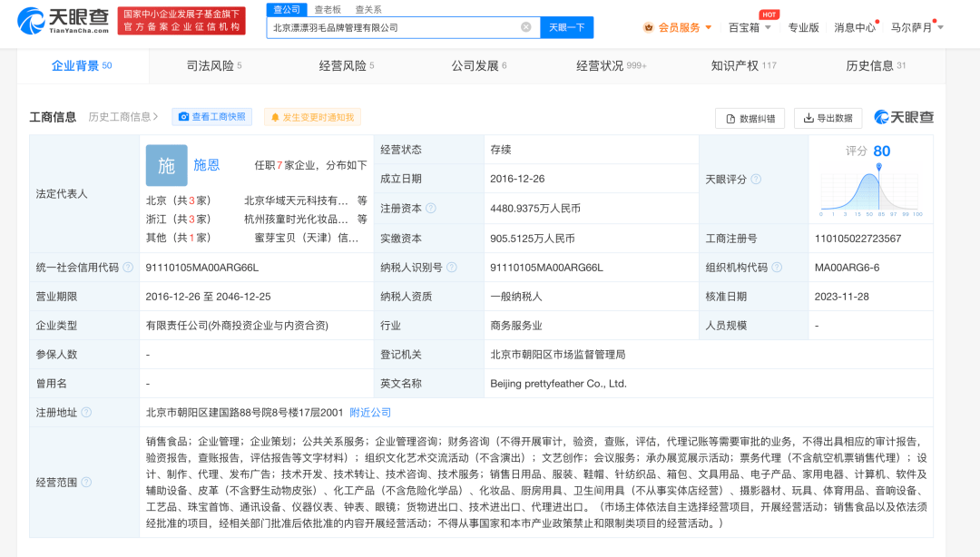Click the 存续 business status value

(x=501, y=150)
